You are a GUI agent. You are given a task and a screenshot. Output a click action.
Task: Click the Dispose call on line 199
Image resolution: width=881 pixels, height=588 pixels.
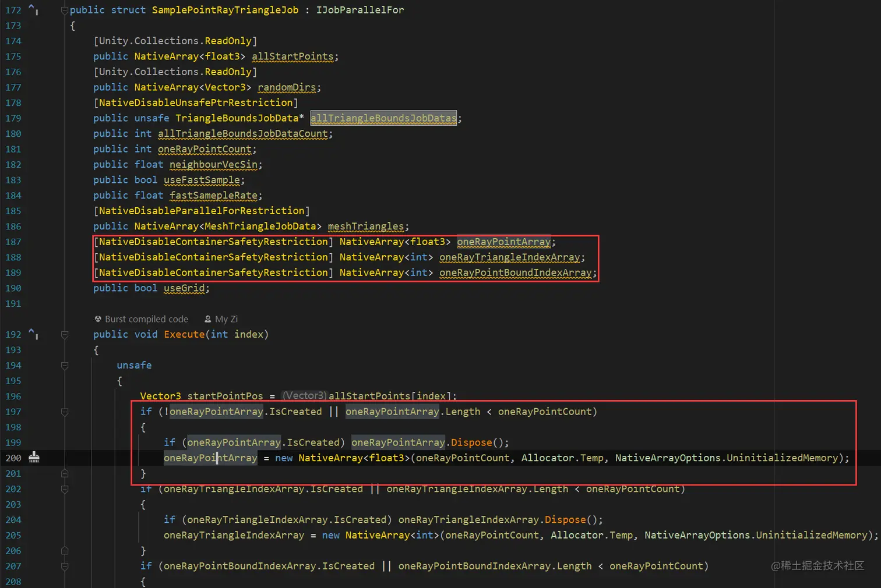tap(471, 442)
